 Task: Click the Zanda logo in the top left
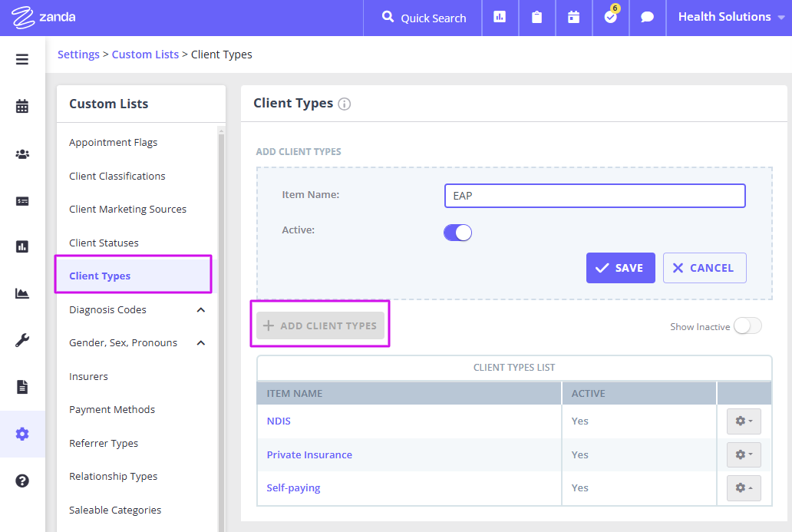tap(42, 16)
